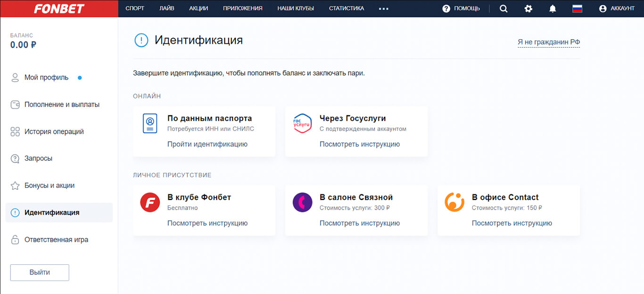644x294 pixels.
Task: Click Посмотреть инструкцию under В клубе Фонбет
Action: pos(207,223)
